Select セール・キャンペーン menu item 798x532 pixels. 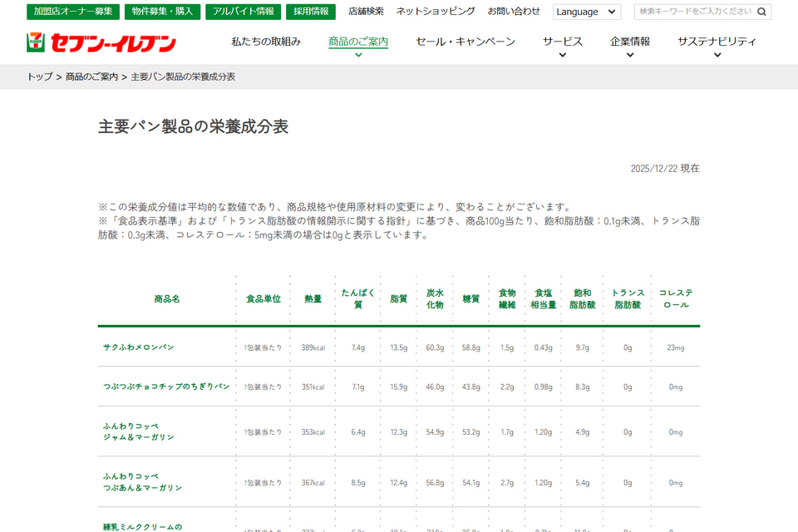point(465,42)
